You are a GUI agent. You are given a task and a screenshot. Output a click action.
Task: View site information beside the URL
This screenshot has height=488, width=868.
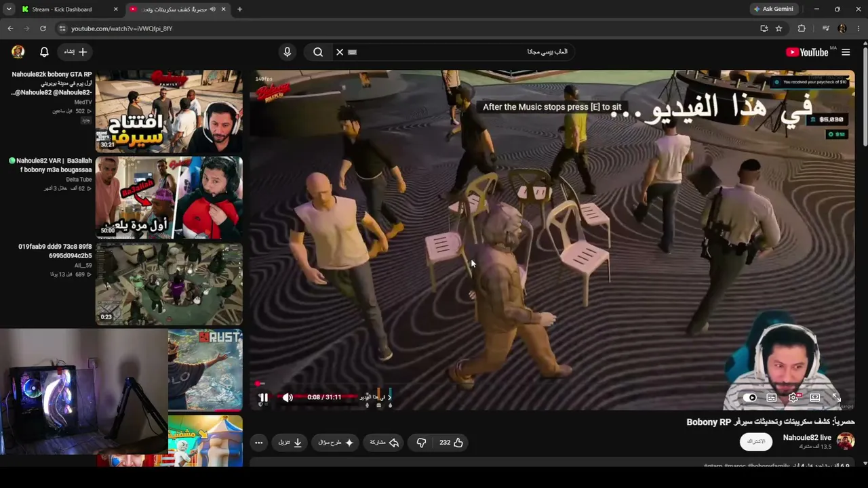[62, 28]
